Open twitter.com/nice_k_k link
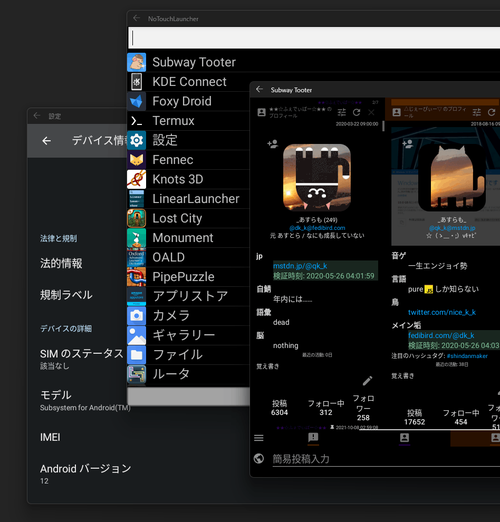The image size is (500, 522). coord(442,312)
